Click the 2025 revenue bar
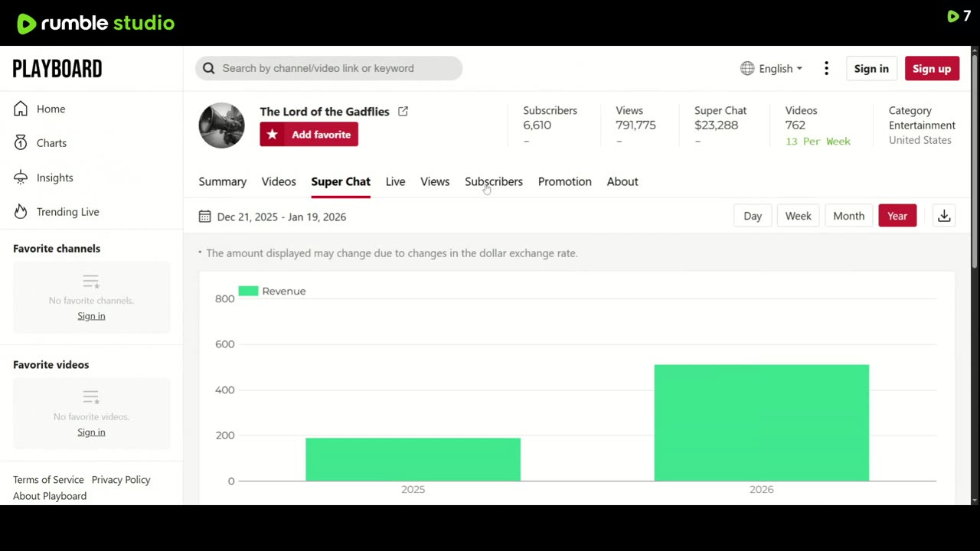980x551 pixels. [x=413, y=459]
